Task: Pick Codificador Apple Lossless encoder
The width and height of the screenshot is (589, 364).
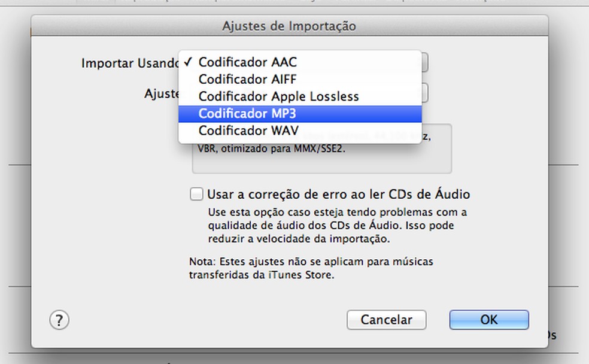Action: (x=278, y=96)
